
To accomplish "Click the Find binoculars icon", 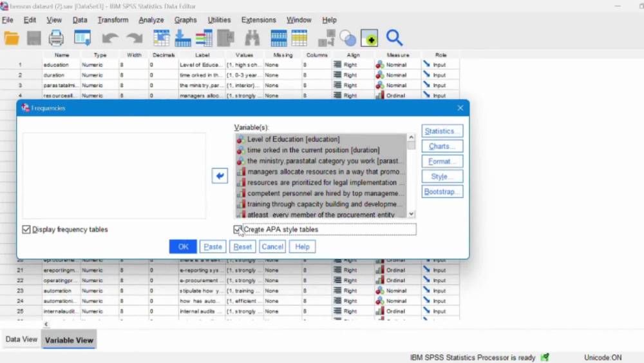I will [252, 38].
